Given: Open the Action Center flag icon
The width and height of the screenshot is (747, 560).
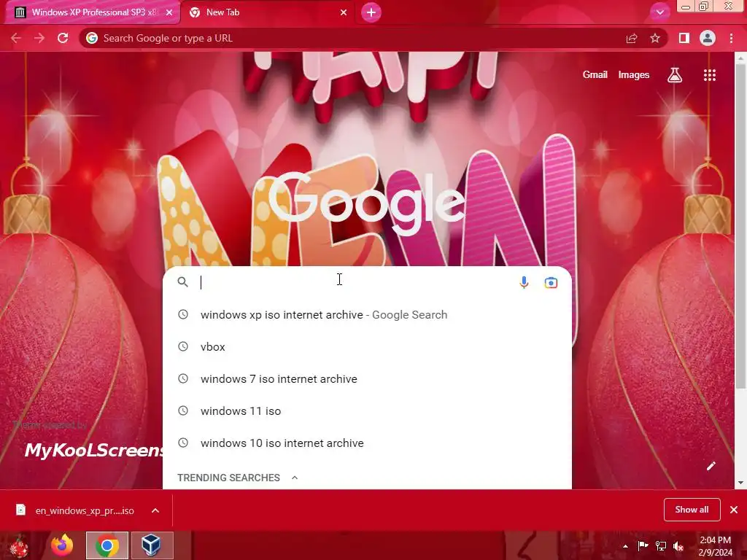Looking at the screenshot, I should (643, 546).
